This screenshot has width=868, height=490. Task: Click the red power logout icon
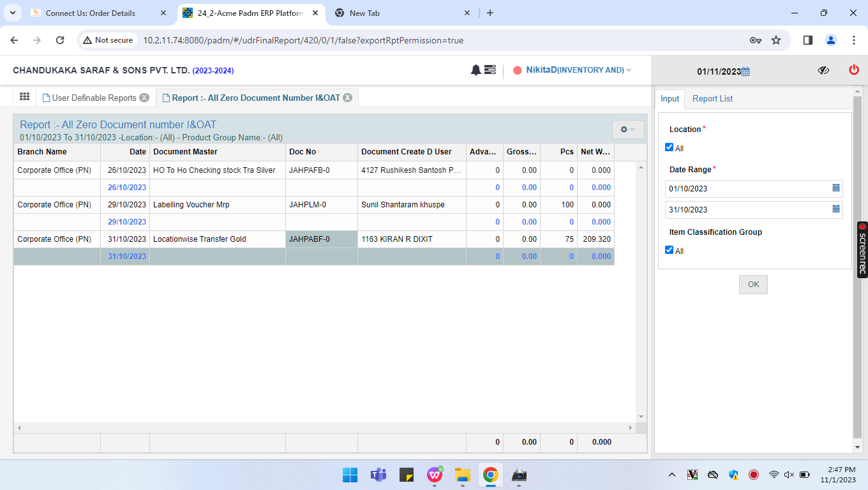coord(854,70)
